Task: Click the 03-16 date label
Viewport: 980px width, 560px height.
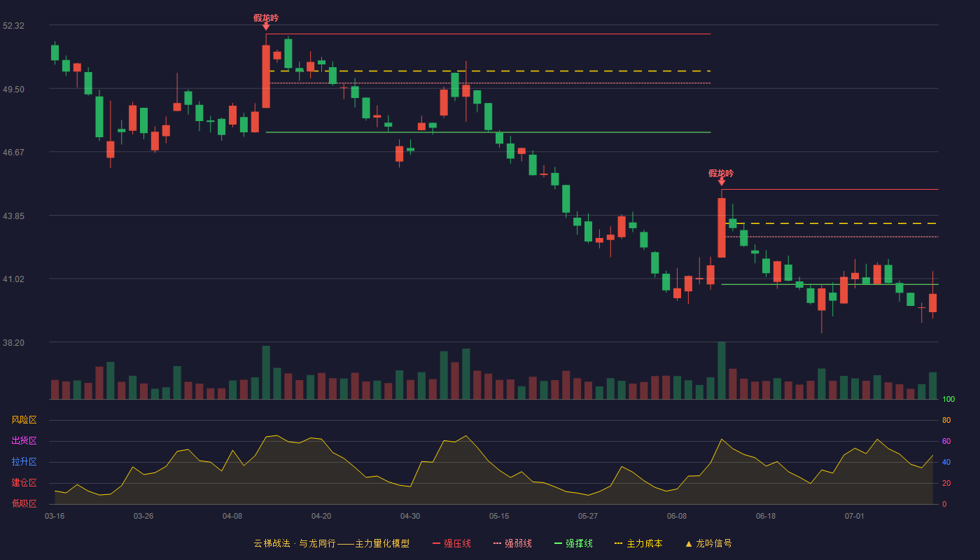Action: (x=55, y=516)
